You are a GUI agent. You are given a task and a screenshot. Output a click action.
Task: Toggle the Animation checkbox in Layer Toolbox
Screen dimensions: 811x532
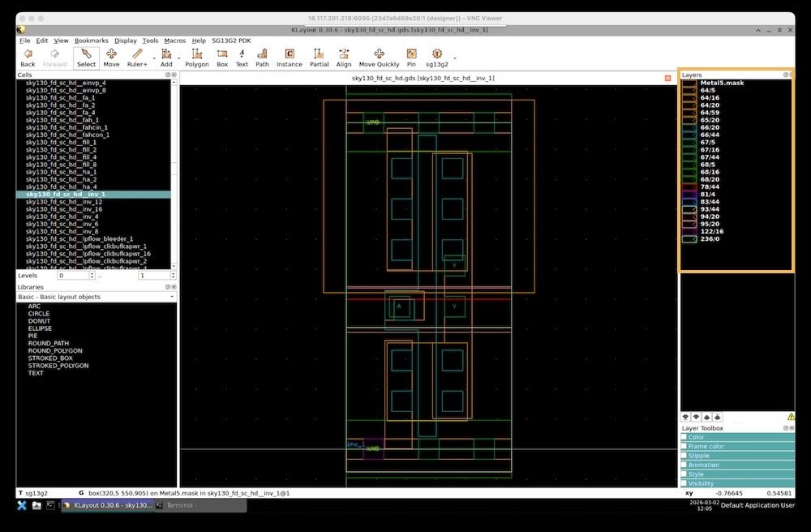684,465
